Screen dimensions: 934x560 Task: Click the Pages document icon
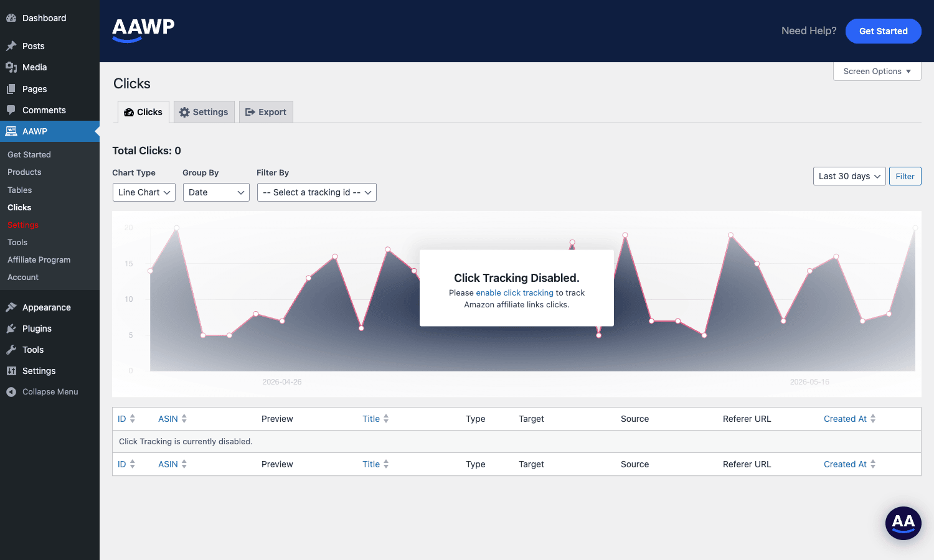click(11, 89)
